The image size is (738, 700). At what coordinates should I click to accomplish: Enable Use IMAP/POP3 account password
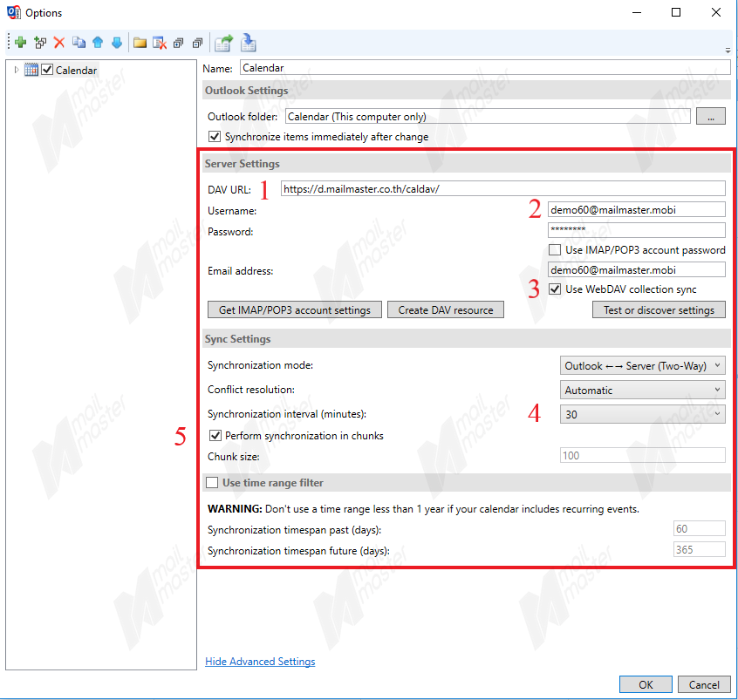click(x=555, y=250)
